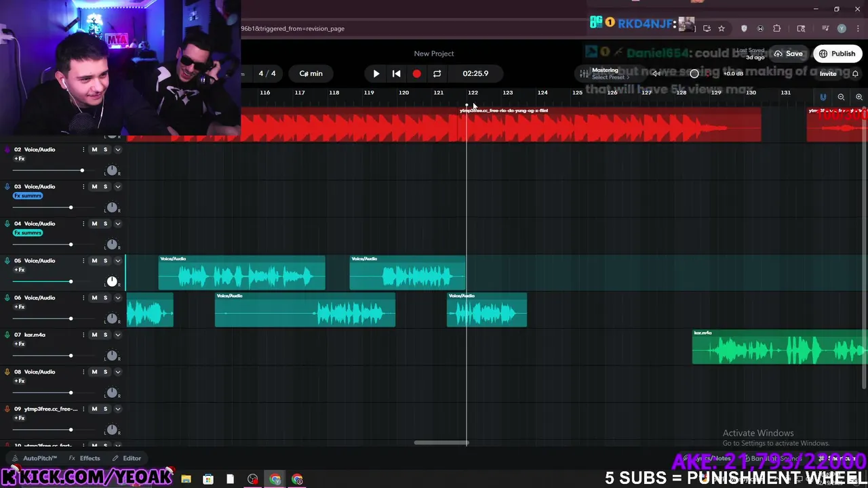
Task: Expand options chevron on track 07 kar.m4a
Action: [117, 335]
